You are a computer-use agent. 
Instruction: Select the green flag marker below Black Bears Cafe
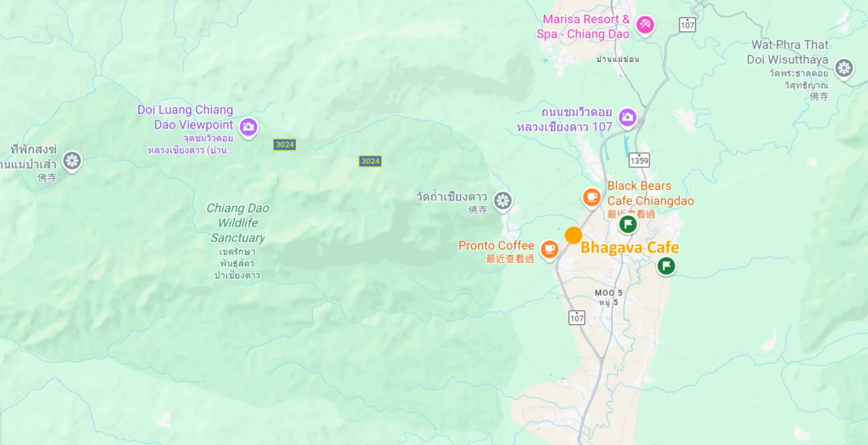point(628,224)
